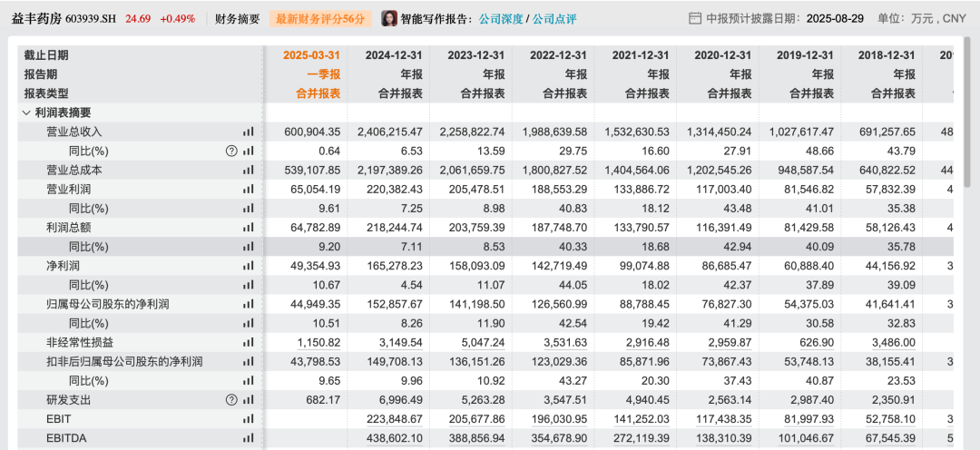Select the 2025-03-31 column header
980x450 pixels.
coord(312,55)
